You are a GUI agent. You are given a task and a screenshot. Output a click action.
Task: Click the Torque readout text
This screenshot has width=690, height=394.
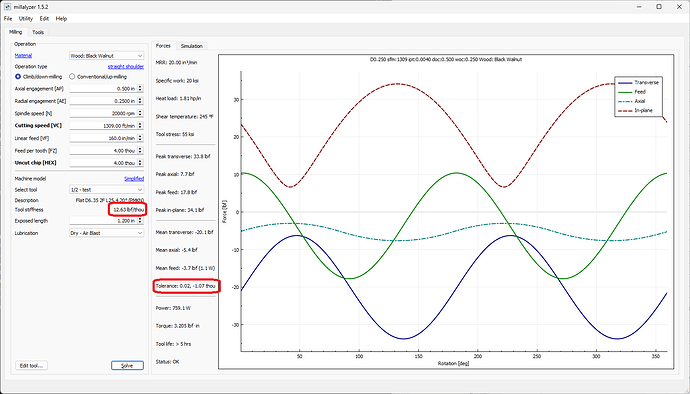(178, 326)
